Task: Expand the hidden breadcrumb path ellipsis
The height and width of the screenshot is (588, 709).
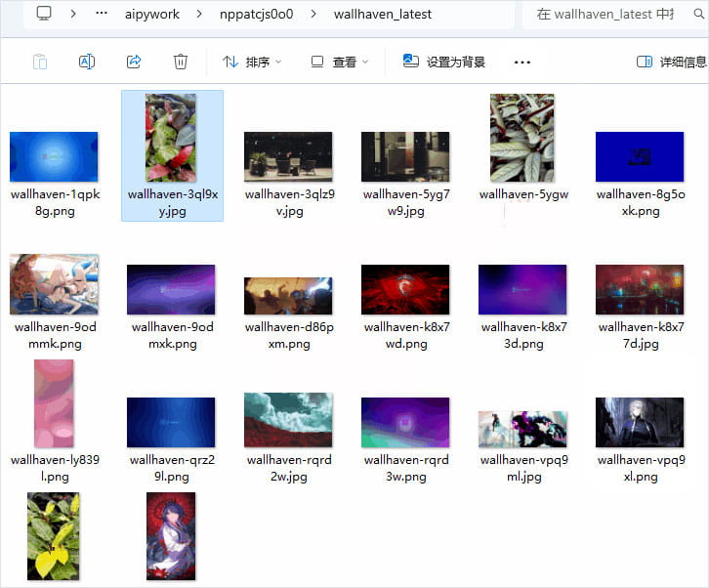Action: pyautogui.click(x=102, y=13)
